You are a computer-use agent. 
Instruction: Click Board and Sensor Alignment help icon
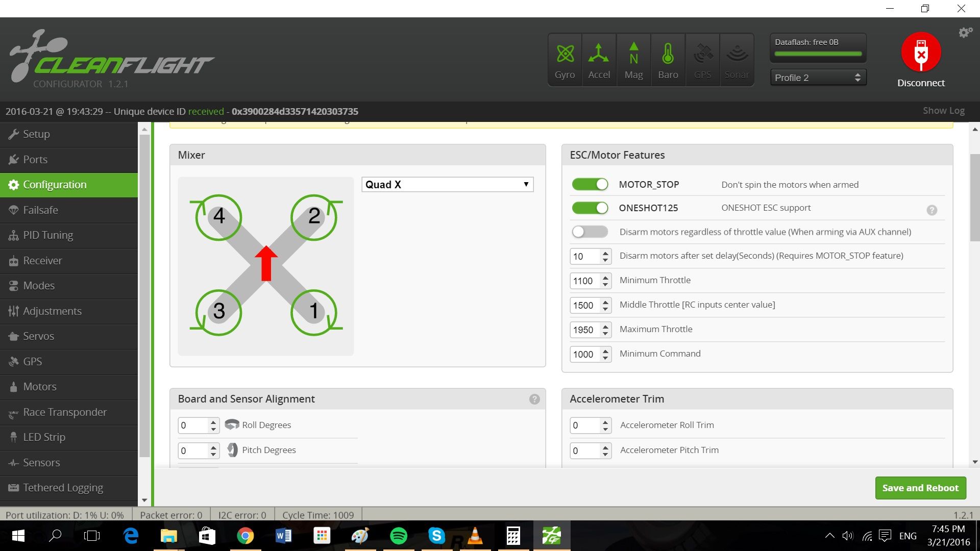click(x=534, y=399)
